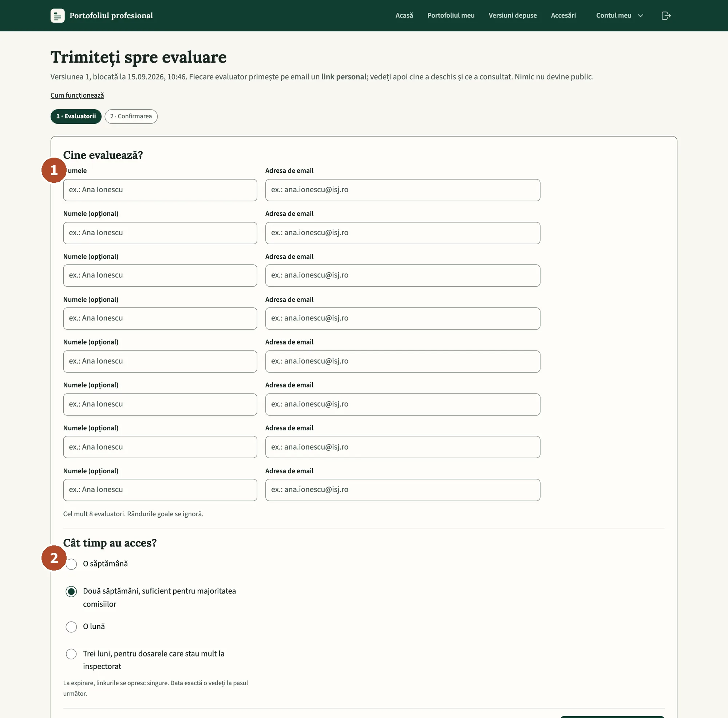Click the note 'Cel mult 8 evaluatori'
This screenshot has width=728, height=718.
point(133,514)
